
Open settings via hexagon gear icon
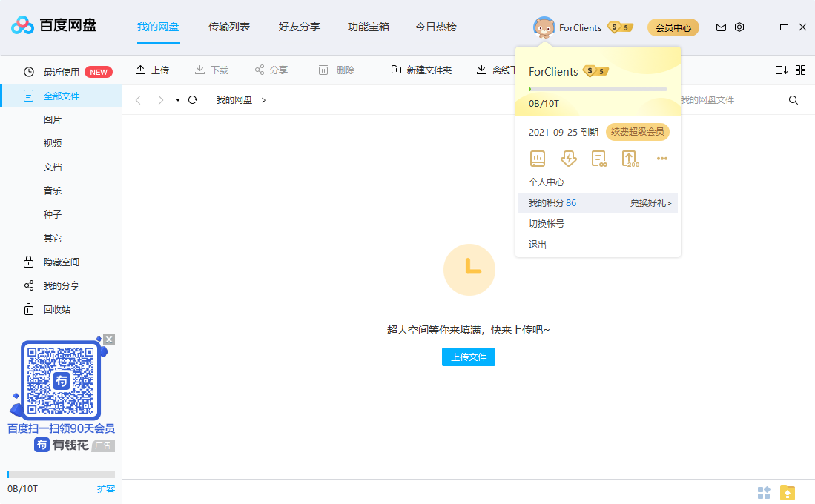point(739,27)
